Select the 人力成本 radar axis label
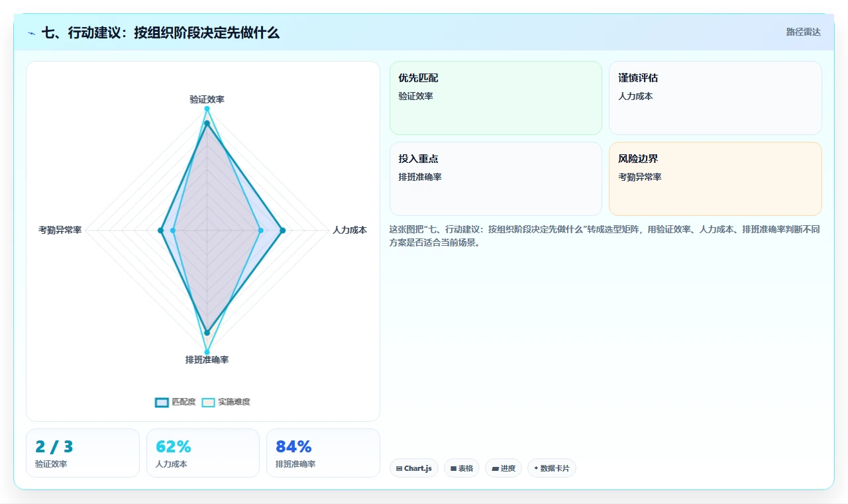The width and height of the screenshot is (848, 504). point(350,230)
